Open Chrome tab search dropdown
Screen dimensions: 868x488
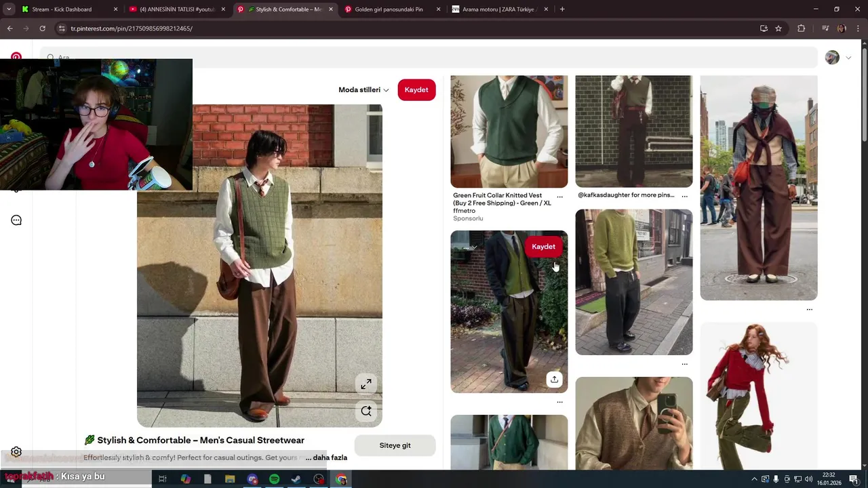pos(9,9)
